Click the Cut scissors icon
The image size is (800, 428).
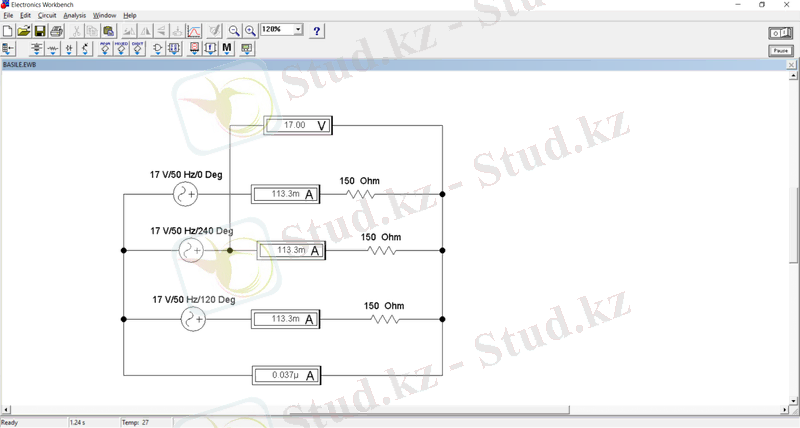[76, 31]
